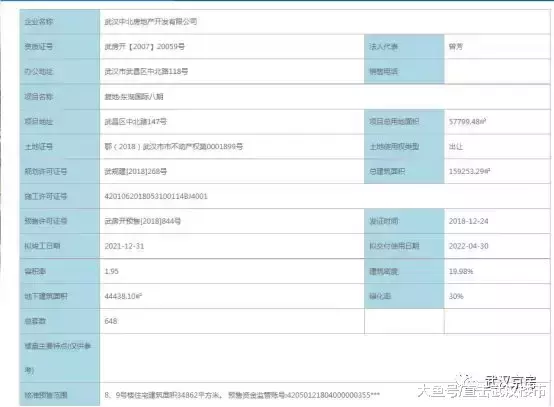Click the company name 武汉中北房地产开发有限公司
Viewport: 554px width, 407px height.
pyautogui.click(x=151, y=22)
